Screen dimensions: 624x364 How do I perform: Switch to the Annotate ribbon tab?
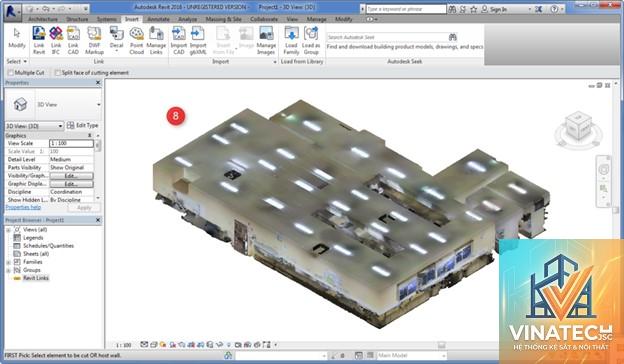click(158, 19)
